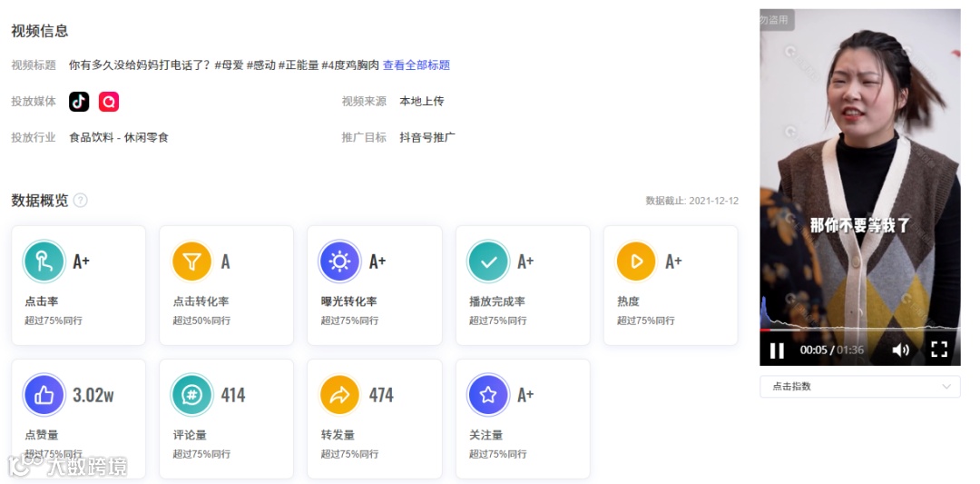Mute the video using the speaker icon
Screen dimensions: 980x484
901,351
